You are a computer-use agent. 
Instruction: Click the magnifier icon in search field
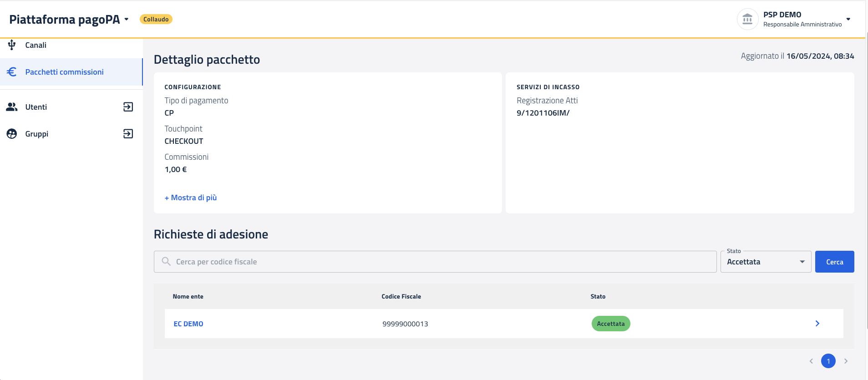coord(166,262)
